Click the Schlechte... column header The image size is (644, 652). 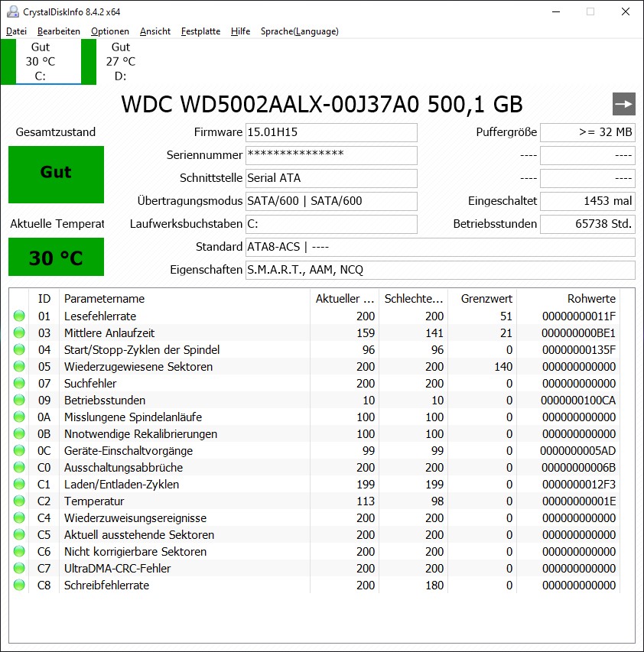tap(413, 299)
